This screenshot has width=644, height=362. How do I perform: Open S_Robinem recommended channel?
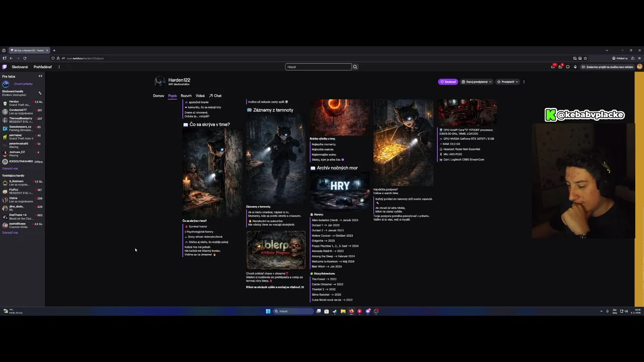(23, 183)
